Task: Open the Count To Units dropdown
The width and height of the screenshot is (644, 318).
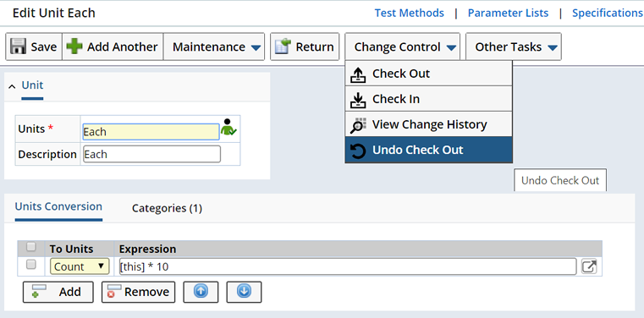Action: pos(80,266)
